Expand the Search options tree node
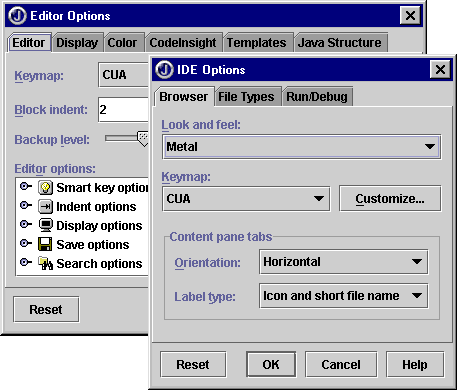This screenshot has width=458, height=391. [x=25, y=262]
